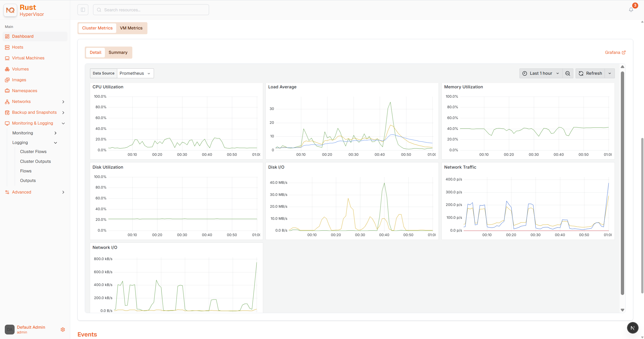Switch to VM Metrics tab
This screenshot has width=644, height=339.
(131, 28)
